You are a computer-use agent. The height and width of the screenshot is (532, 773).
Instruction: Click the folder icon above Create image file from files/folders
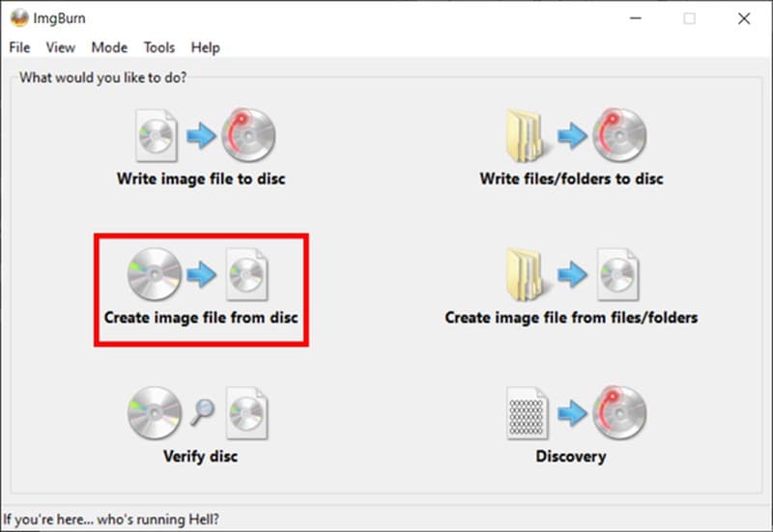click(x=527, y=273)
